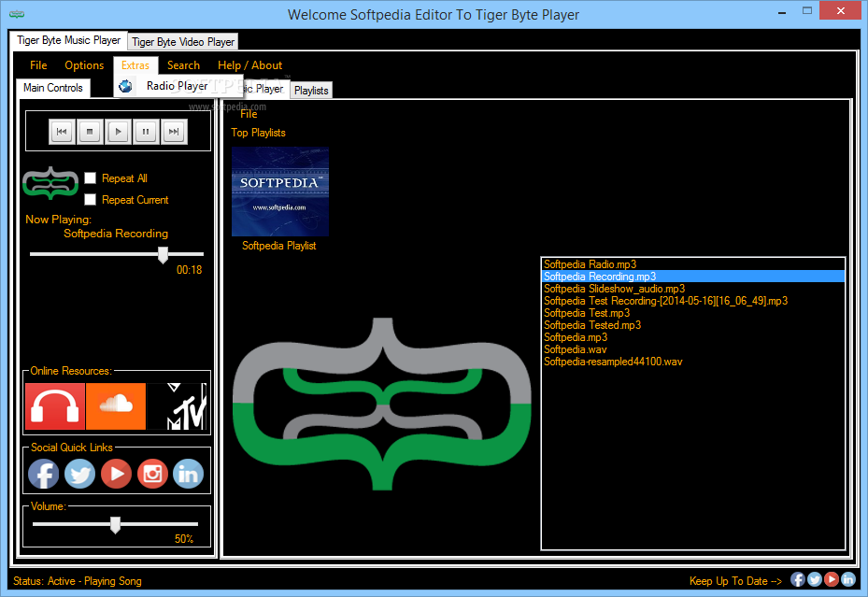
Task: Click the Status: Active - Playing Song text
Action: [x=78, y=581]
